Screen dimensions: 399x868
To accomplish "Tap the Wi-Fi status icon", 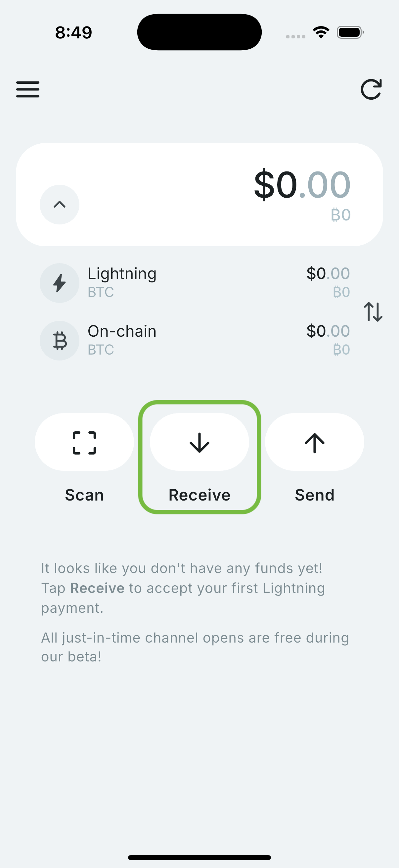I will click(x=321, y=32).
